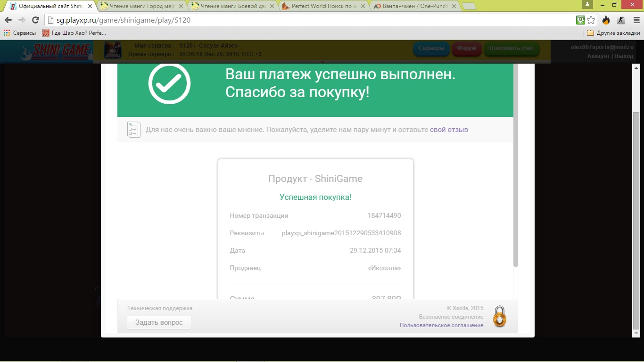The width and height of the screenshot is (644, 362).
Task: Click the alex007sports@mail.ru email text
Action: pos(602,47)
